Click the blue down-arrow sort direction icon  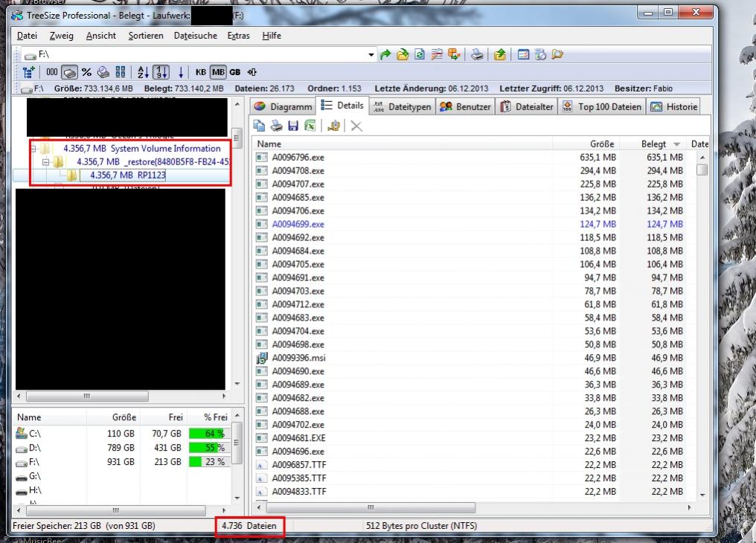click(181, 72)
